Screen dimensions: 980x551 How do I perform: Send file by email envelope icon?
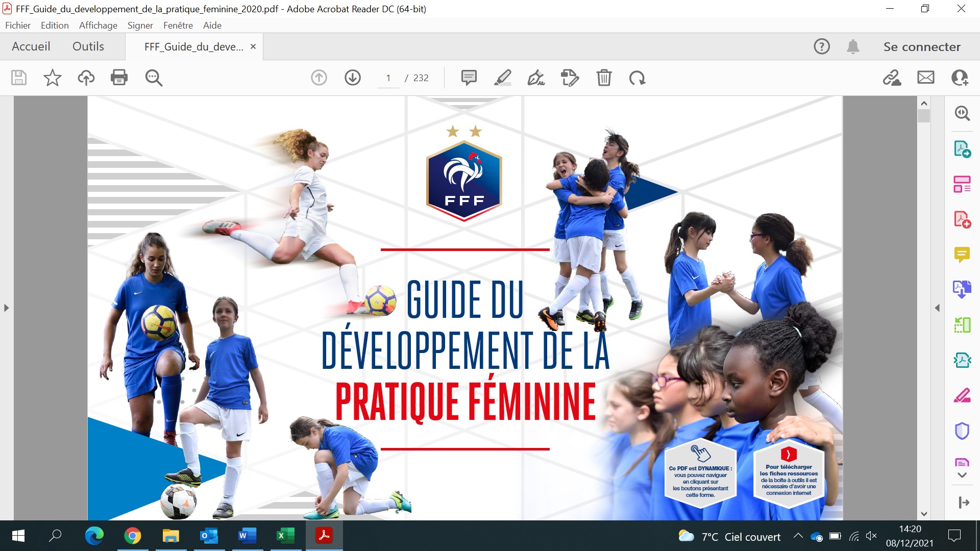[x=925, y=78]
